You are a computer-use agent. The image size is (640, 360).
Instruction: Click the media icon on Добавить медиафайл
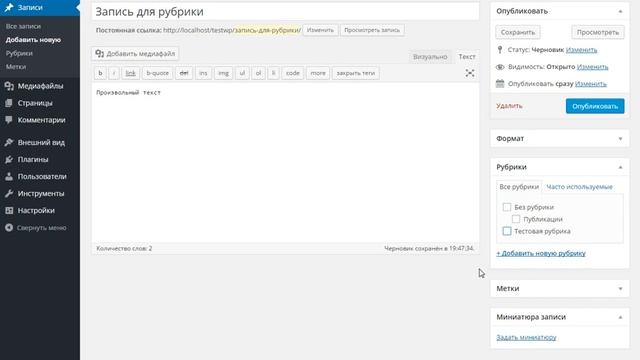100,53
